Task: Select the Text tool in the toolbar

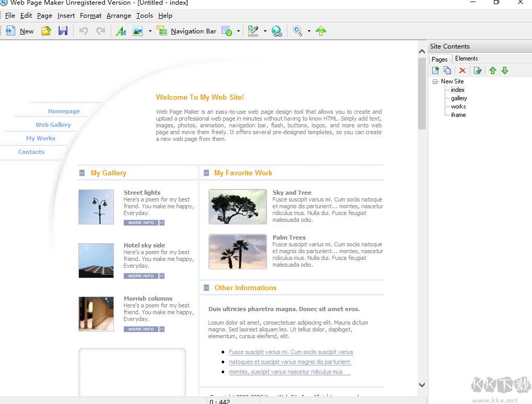Action: tap(121, 31)
